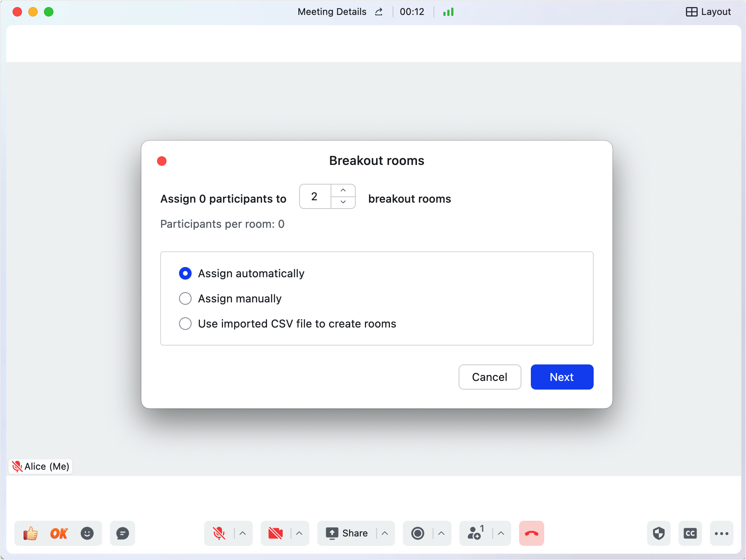This screenshot has height=560, width=746.
Task: Send a thumbs up reaction
Action: 31,533
